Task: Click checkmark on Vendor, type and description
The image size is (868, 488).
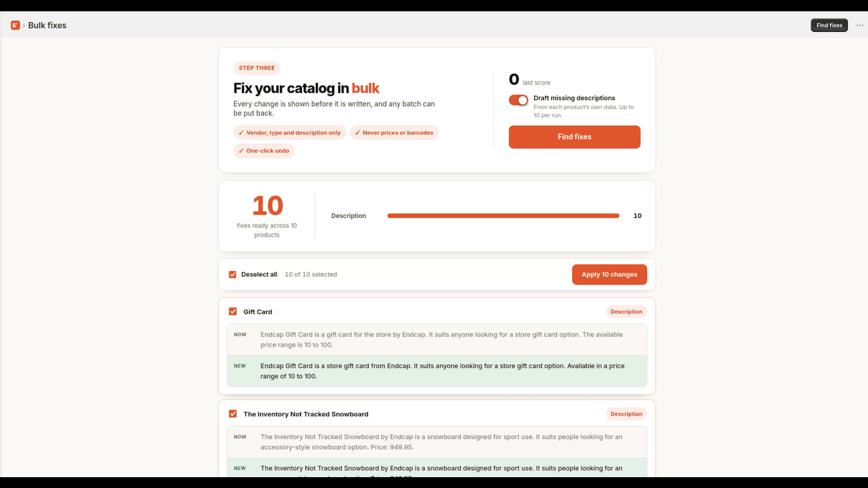Action: point(241,133)
